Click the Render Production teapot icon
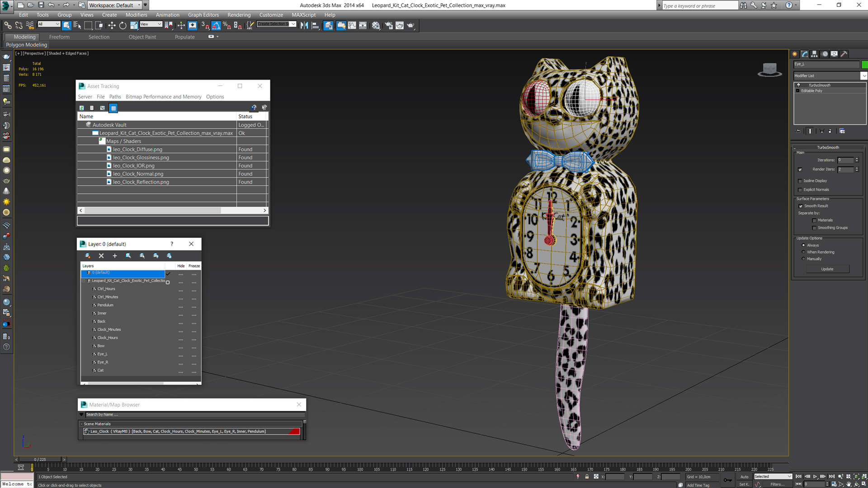868x488 pixels. (410, 25)
